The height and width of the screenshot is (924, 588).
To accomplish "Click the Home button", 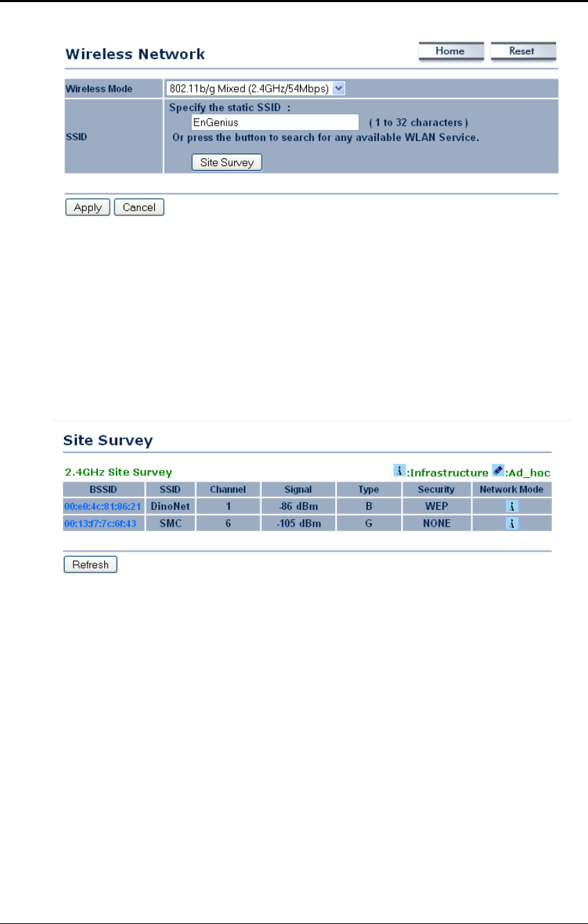I will [x=451, y=51].
